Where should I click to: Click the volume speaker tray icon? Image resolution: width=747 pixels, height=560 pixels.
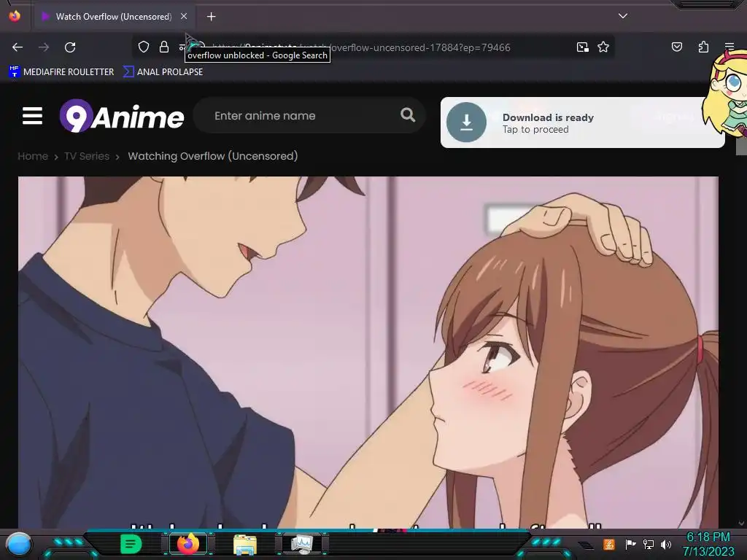tap(666, 544)
